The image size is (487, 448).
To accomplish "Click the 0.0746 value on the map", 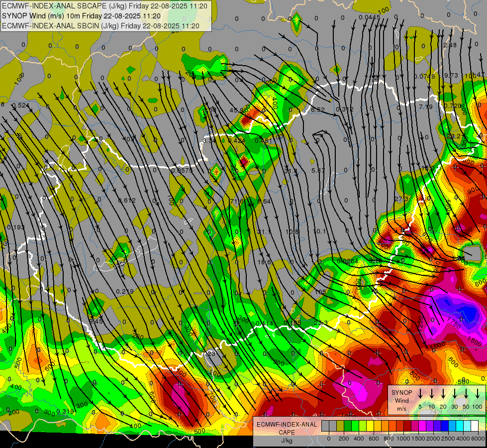I will point(425,76).
